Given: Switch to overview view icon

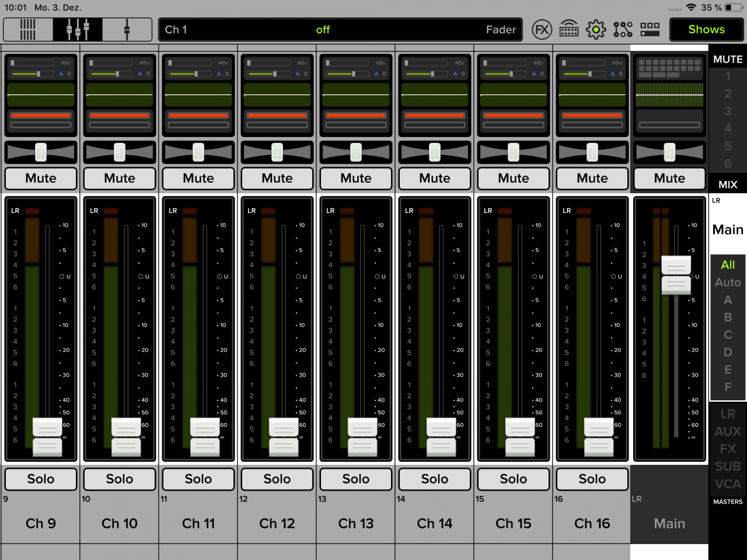Looking at the screenshot, I should point(28,30).
